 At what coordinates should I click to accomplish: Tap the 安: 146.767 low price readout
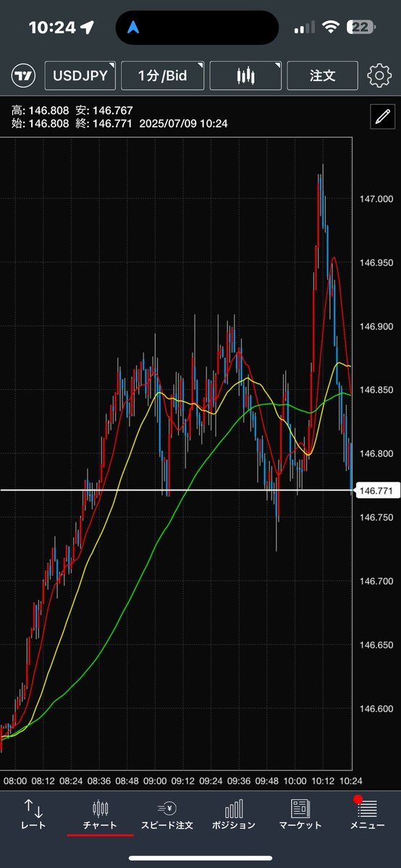[104, 111]
